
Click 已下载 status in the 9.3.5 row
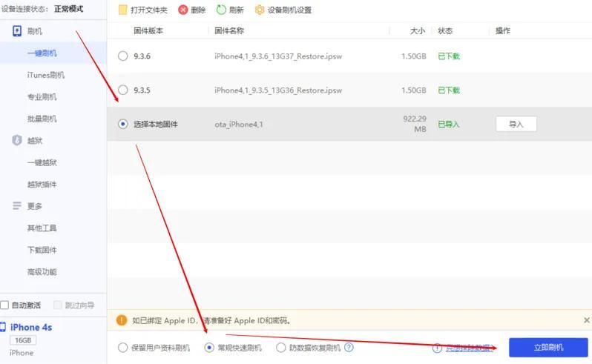pos(449,90)
